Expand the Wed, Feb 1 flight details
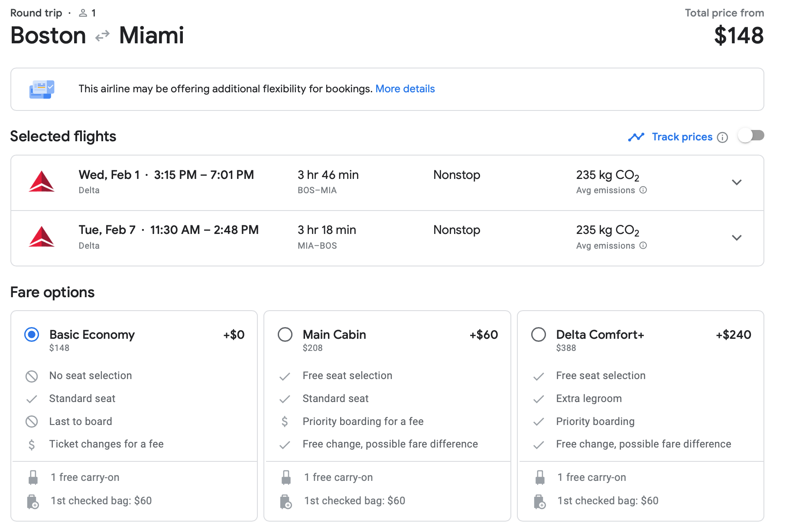The height and width of the screenshot is (532, 786). [x=737, y=182]
